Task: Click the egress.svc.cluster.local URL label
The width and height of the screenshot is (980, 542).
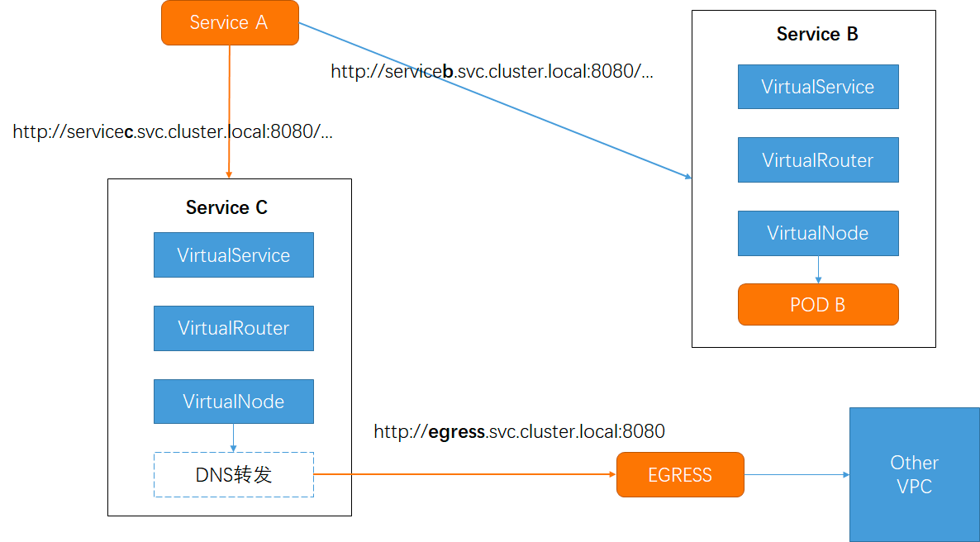Action: click(x=520, y=431)
